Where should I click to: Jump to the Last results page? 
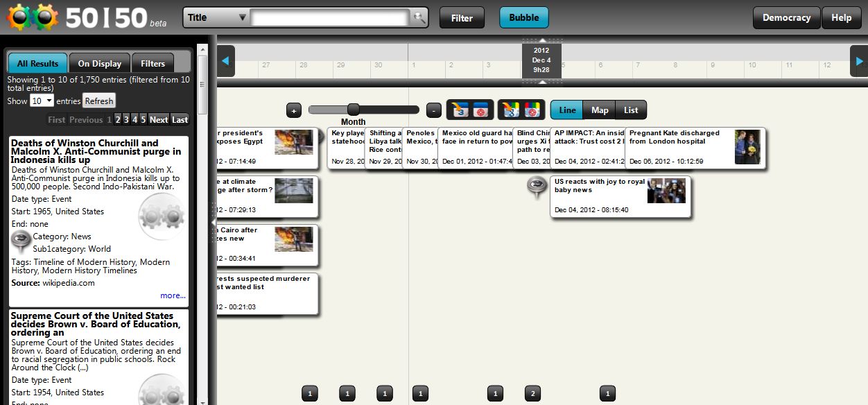coord(180,119)
